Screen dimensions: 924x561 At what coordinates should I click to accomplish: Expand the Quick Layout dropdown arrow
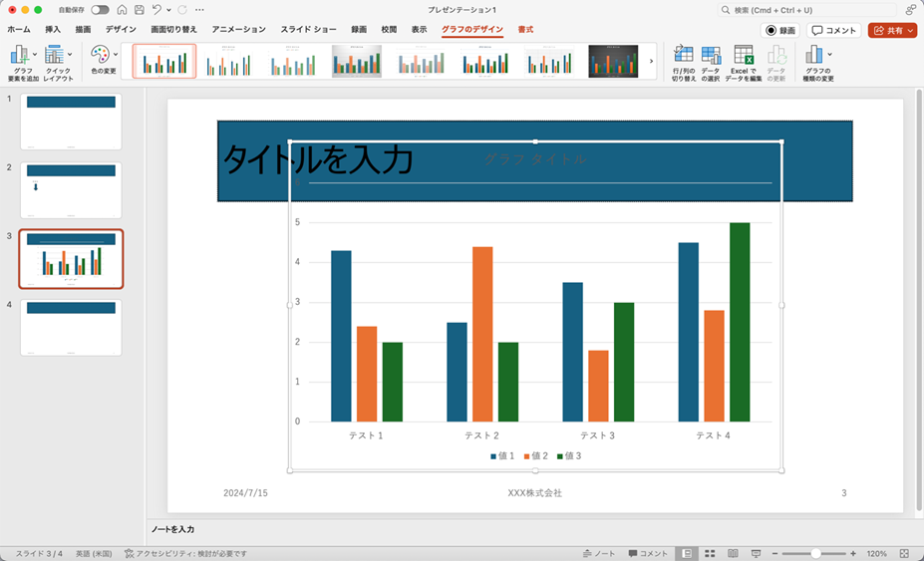pos(70,54)
